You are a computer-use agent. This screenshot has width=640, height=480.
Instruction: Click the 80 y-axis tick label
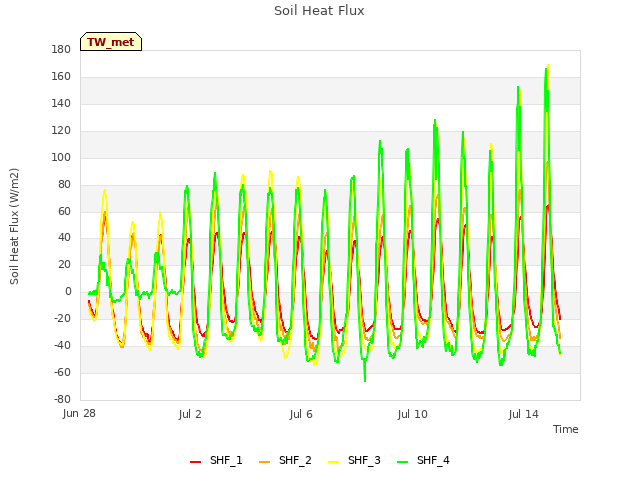pos(64,184)
